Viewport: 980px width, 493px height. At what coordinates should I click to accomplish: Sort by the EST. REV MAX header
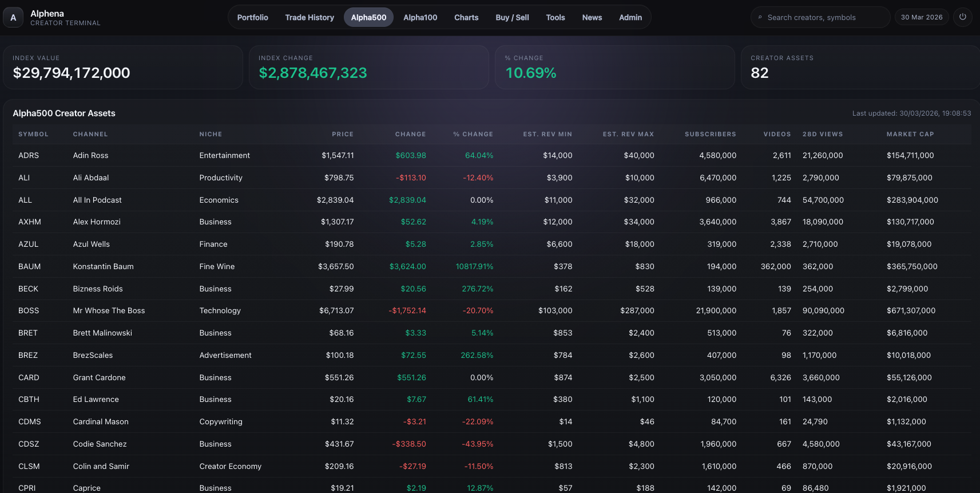(x=628, y=134)
